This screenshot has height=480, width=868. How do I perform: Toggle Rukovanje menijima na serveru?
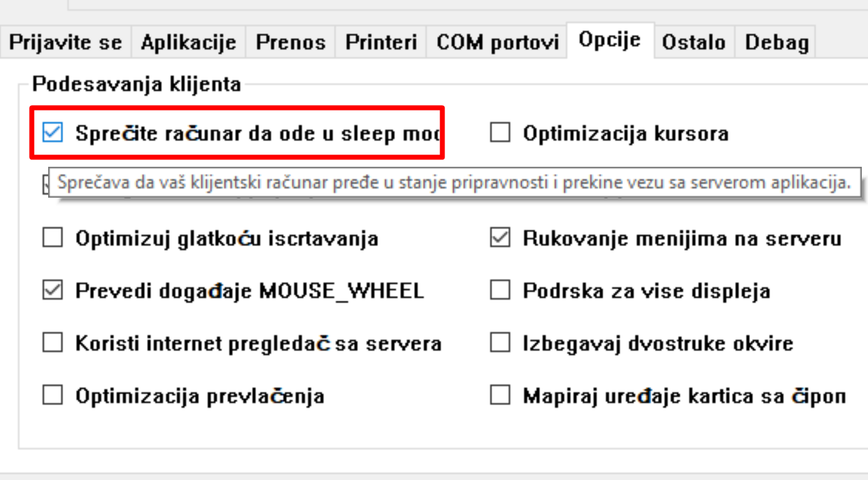pyautogui.click(x=500, y=238)
